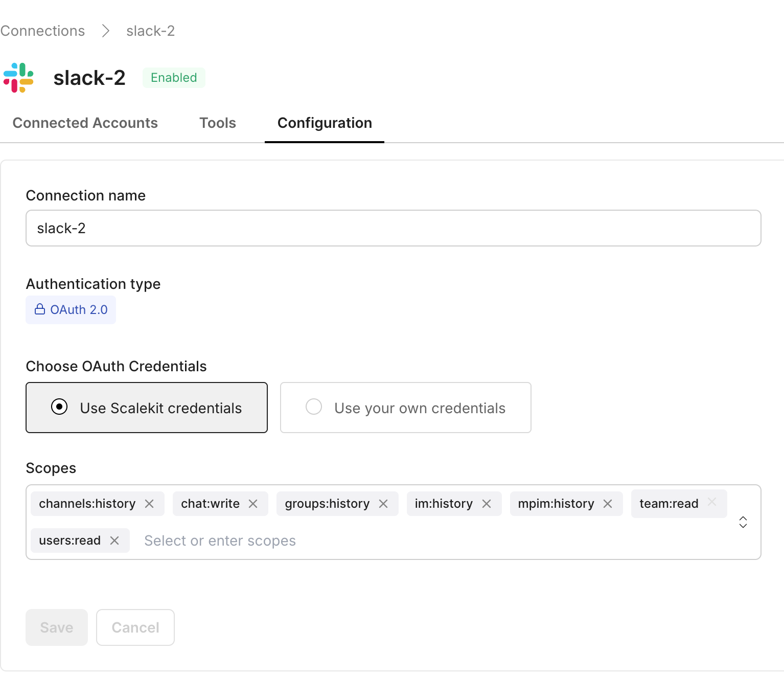Click the slack-2 breadcrumb item
This screenshot has height=675, width=784.
coord(151,31)
